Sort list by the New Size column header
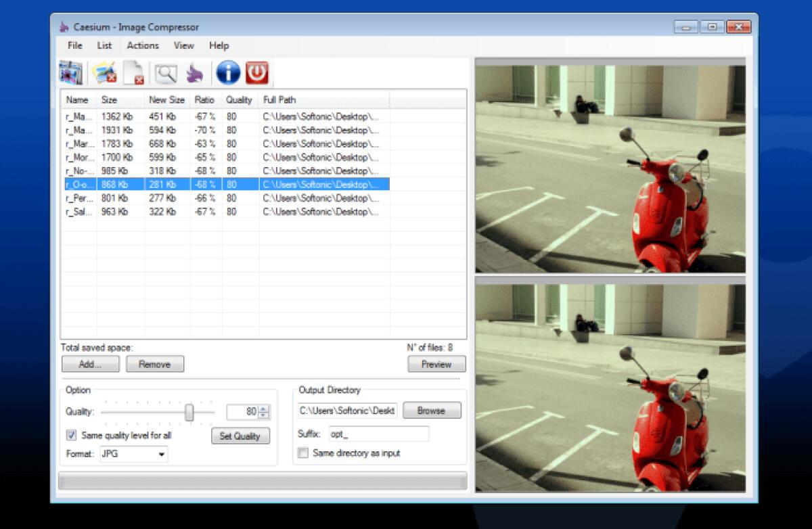812x529 pixels. 166,99
